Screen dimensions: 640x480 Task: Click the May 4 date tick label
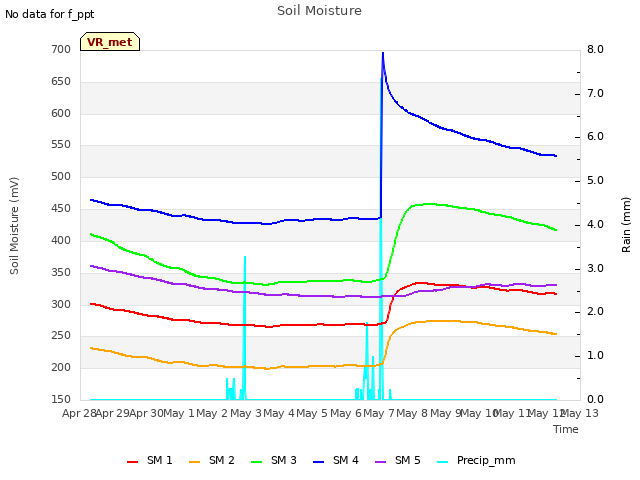click(279, 413)
